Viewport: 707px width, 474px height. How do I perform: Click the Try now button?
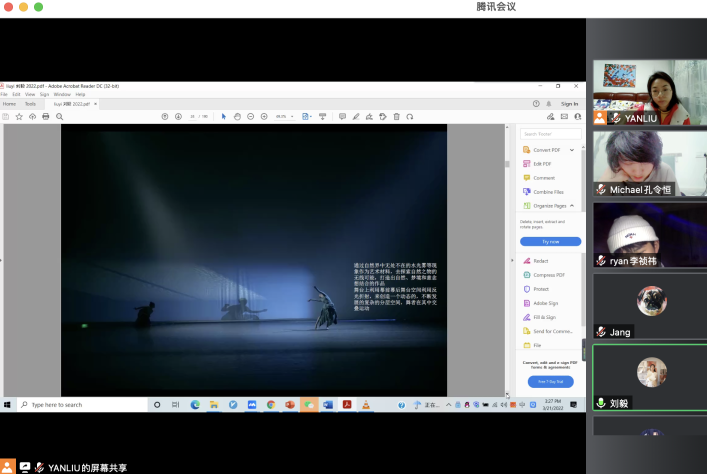(551, 242)
